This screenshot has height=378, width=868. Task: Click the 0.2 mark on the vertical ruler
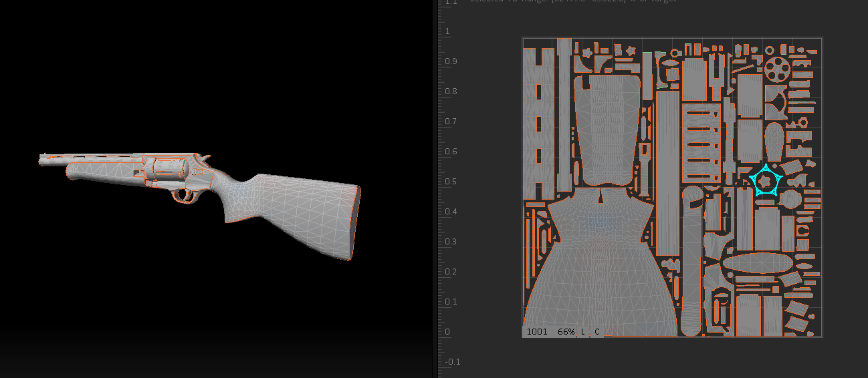(x=451, y=272)
